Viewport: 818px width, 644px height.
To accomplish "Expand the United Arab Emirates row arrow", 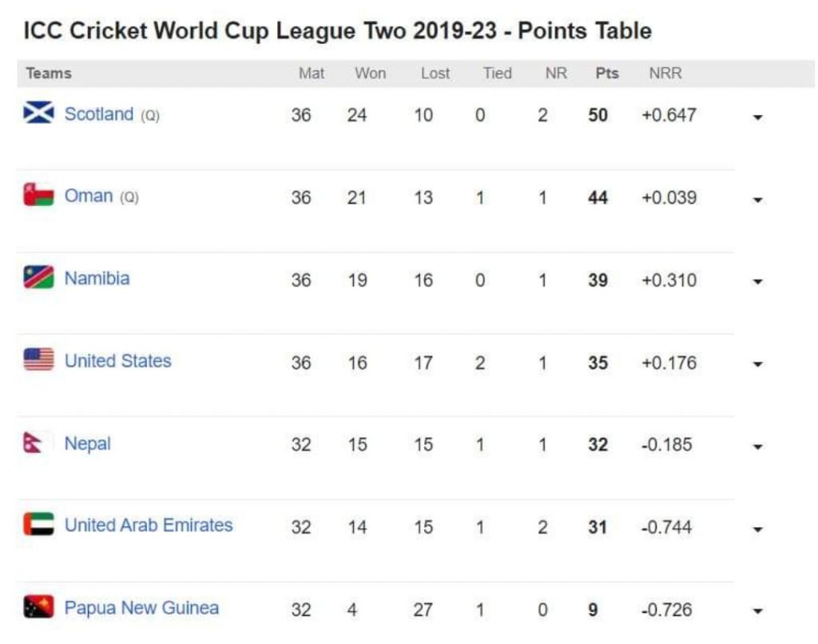I will [757, 529].
